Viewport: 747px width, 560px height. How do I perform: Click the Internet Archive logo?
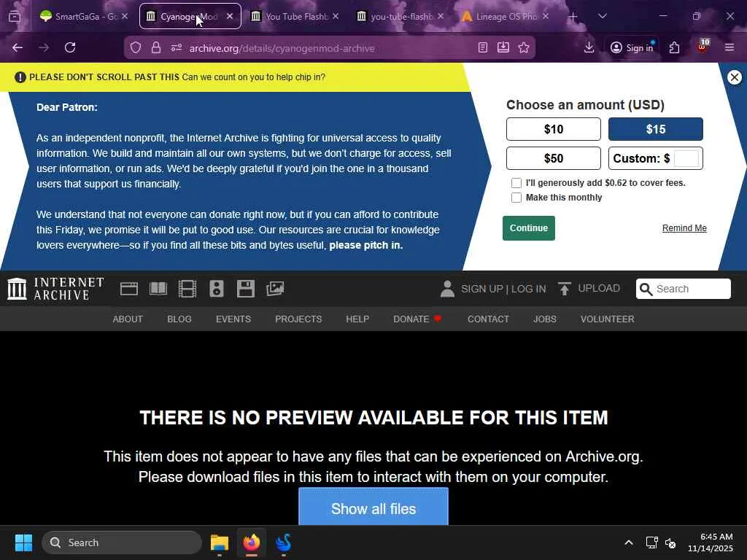point(55,289)
